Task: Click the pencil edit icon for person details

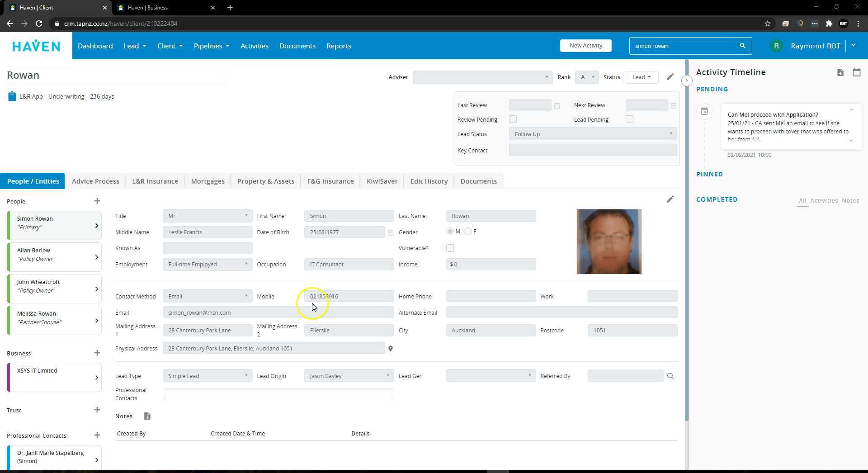Action: coord(670,199)
